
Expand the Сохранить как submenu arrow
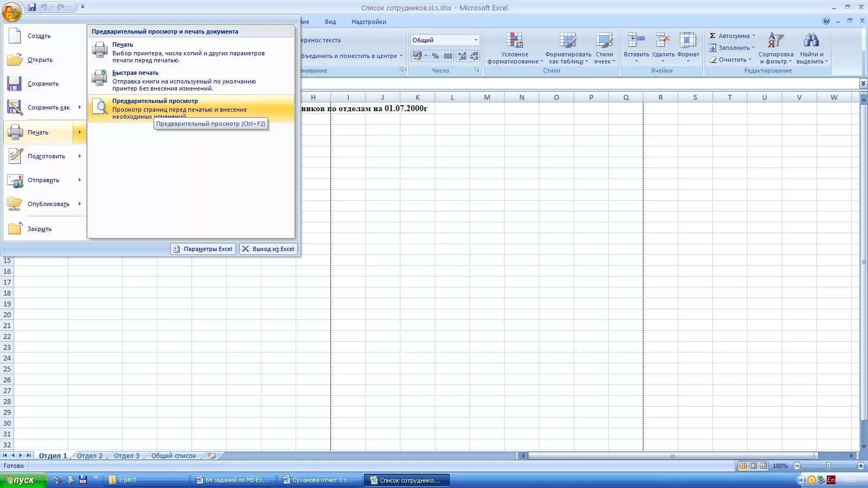(x=80, y=107)
